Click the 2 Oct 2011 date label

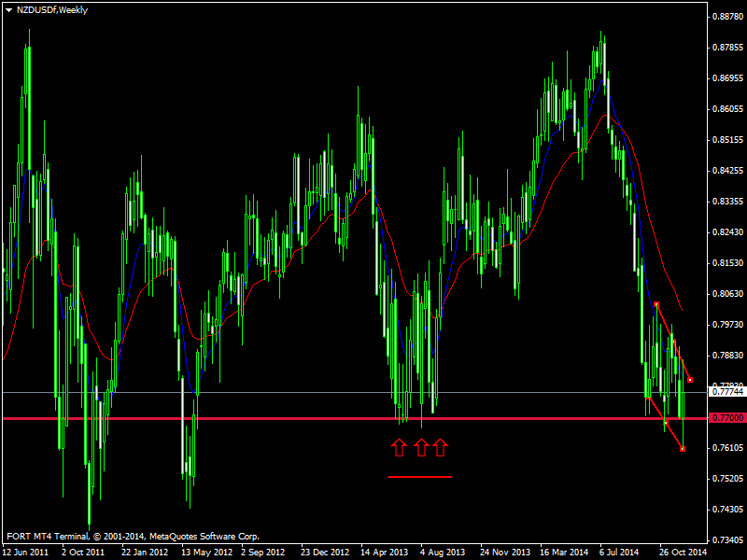(x=83, y=553)
